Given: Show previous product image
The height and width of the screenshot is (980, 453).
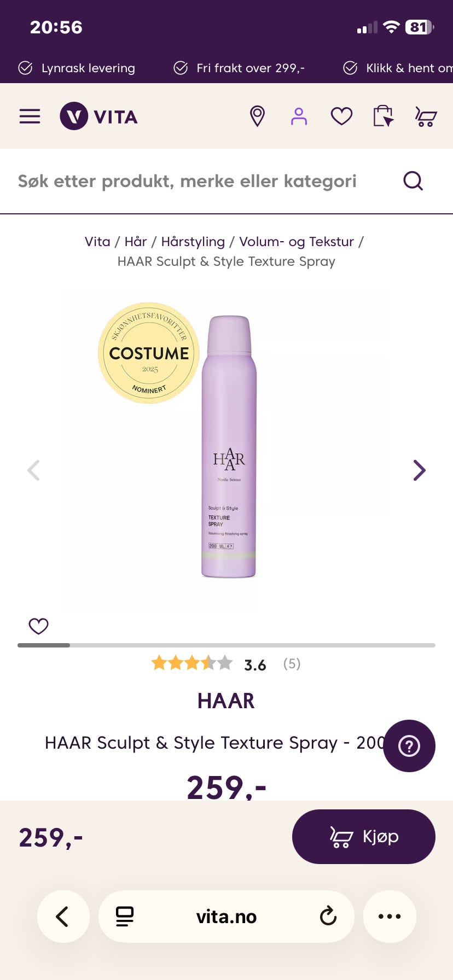Looking at the screenshot, I should [x=34, y=470].
